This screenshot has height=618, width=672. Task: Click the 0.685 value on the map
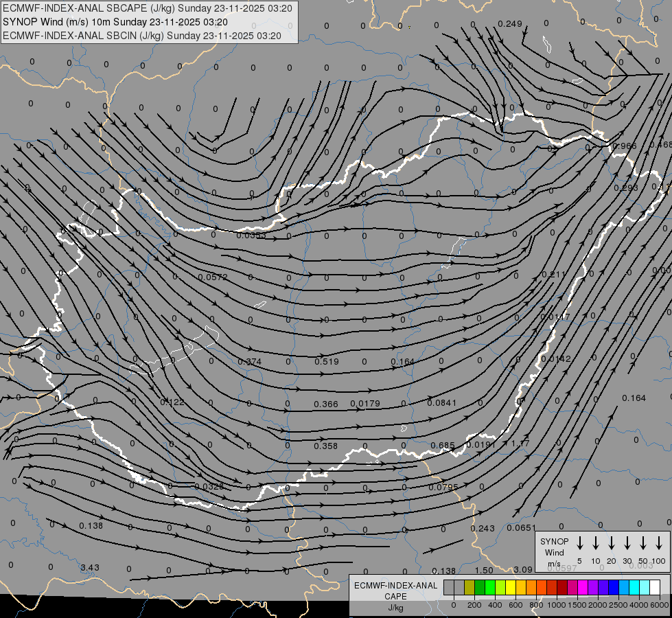(x=443, y=445)
